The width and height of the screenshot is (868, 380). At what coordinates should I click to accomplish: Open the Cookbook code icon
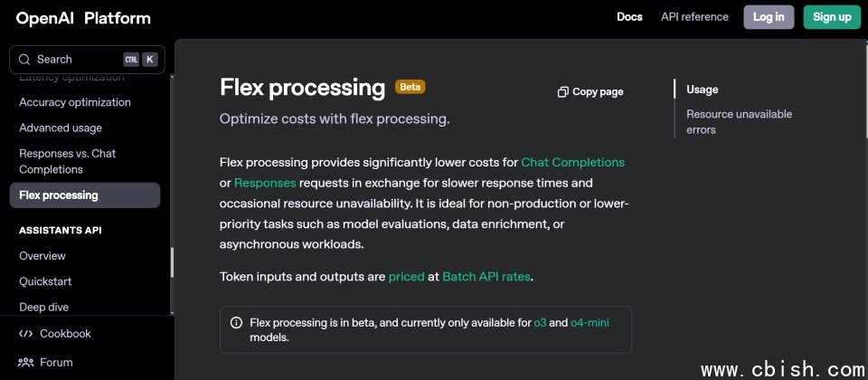click(25, 334)
